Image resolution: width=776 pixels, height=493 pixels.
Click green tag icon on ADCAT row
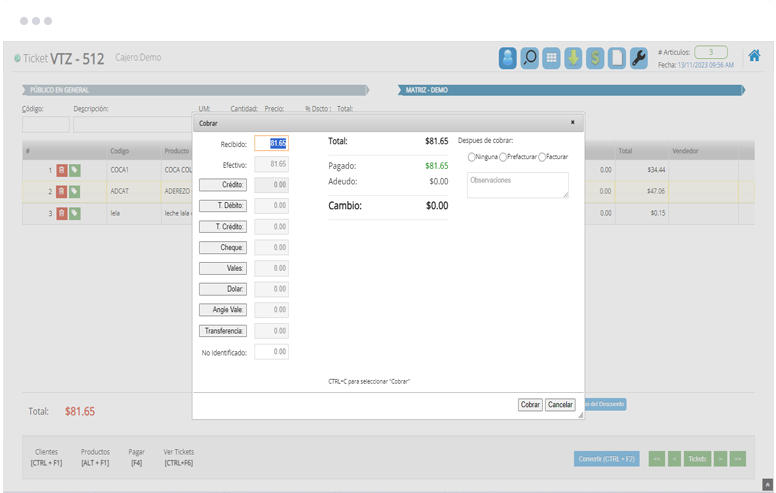point(75,192)
